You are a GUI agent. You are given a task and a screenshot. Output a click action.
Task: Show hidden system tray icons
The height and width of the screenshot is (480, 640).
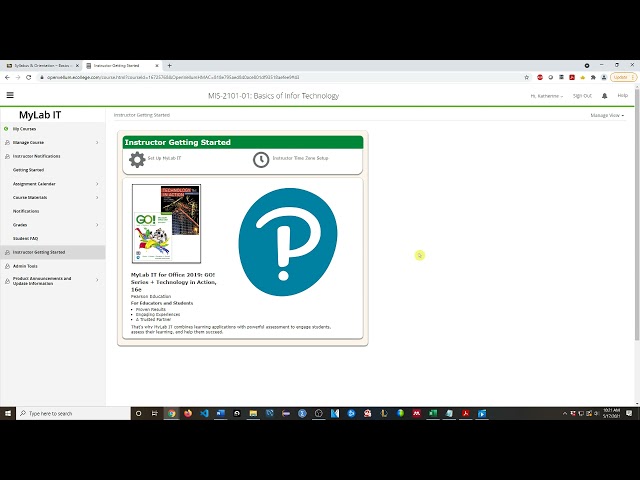(x=565, y=413)
